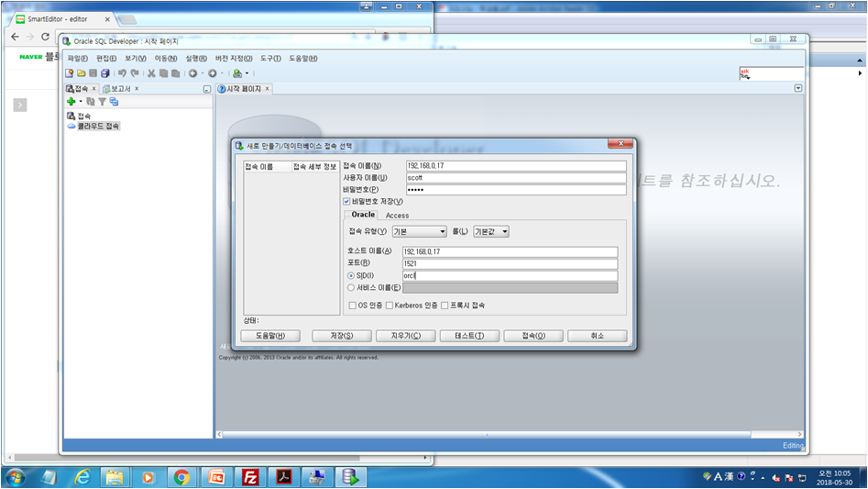
Task: Toggle the 비밀번호 저장 checkbox
Action: point(346,202)
